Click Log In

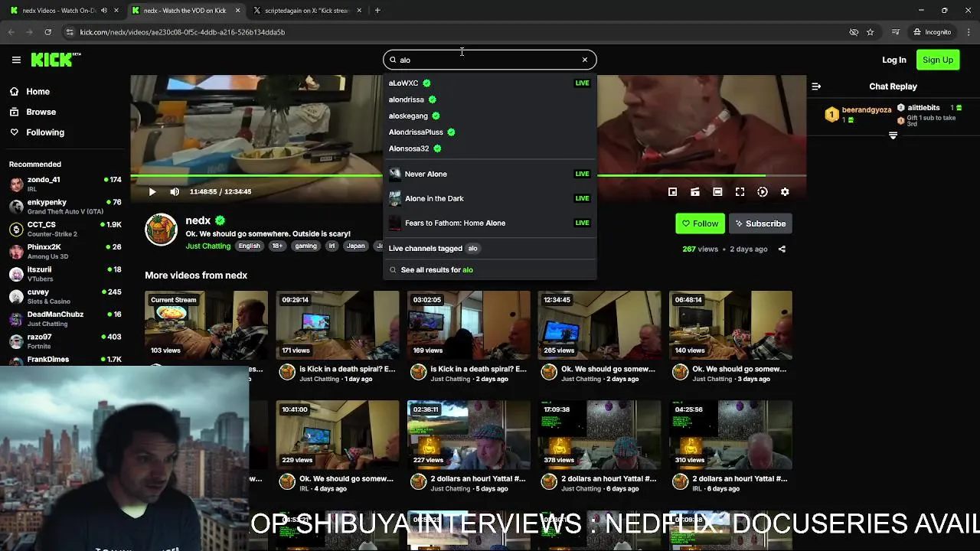893,60
